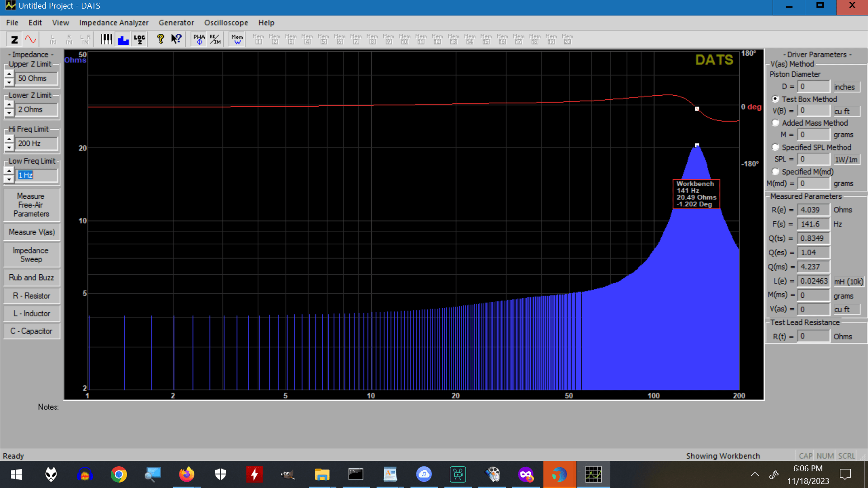Click the Piston Diameter D input field
868x488 pixels.
813,86
